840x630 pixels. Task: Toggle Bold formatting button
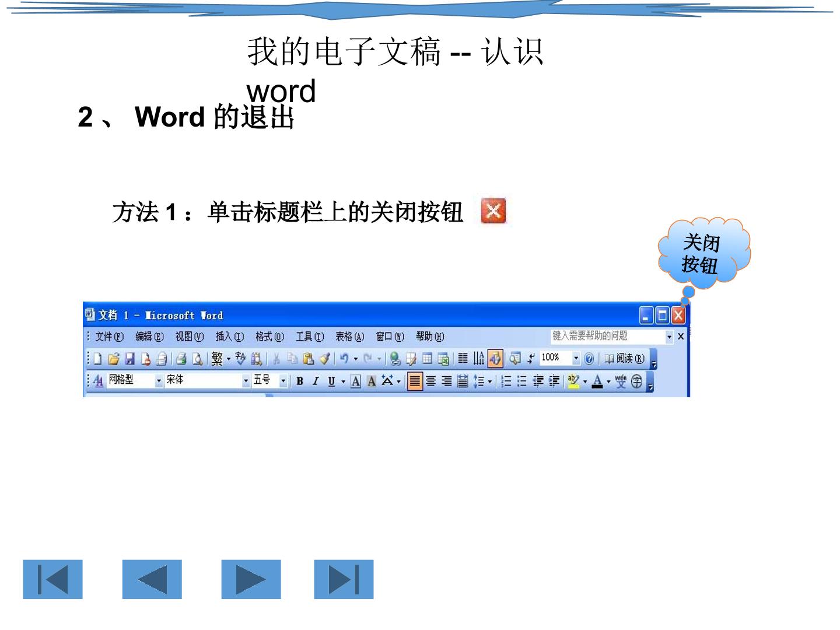point(299,381)
